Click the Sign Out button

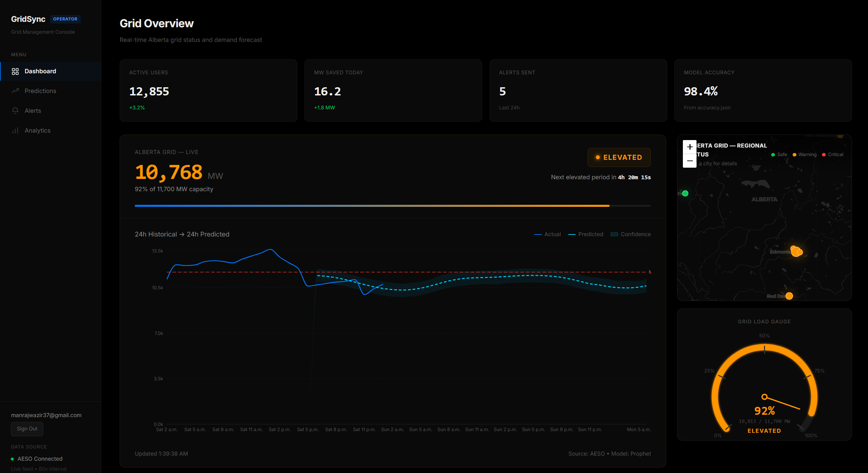(27, 429)
